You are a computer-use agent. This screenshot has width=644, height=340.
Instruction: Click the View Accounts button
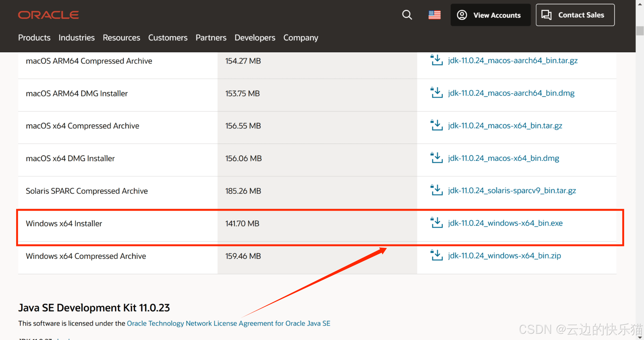point(490,15)
